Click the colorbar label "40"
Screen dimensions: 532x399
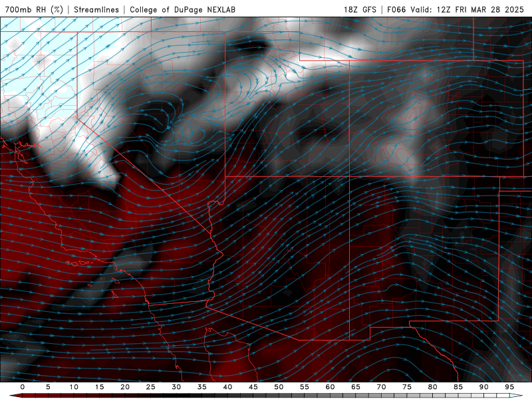click(x=227, y=387)
